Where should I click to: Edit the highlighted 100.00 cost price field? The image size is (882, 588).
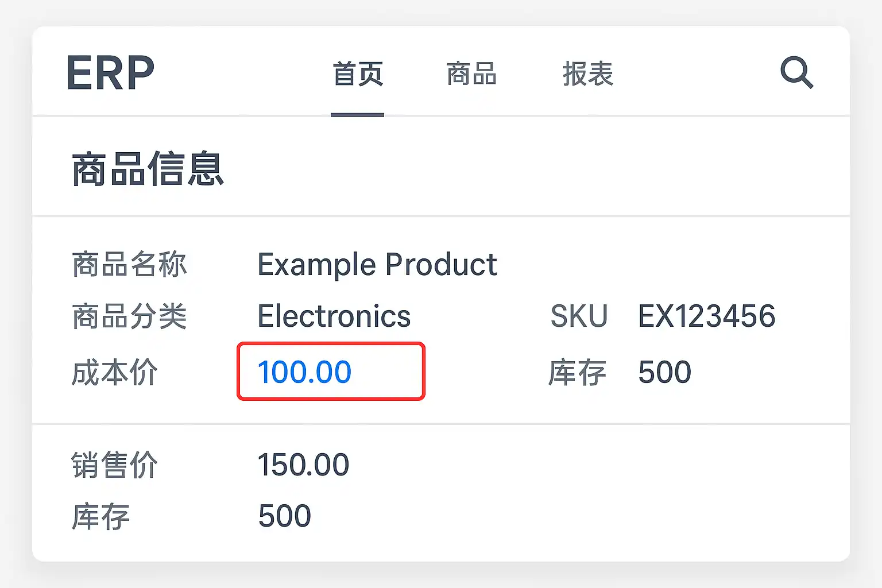coord(331,372)
